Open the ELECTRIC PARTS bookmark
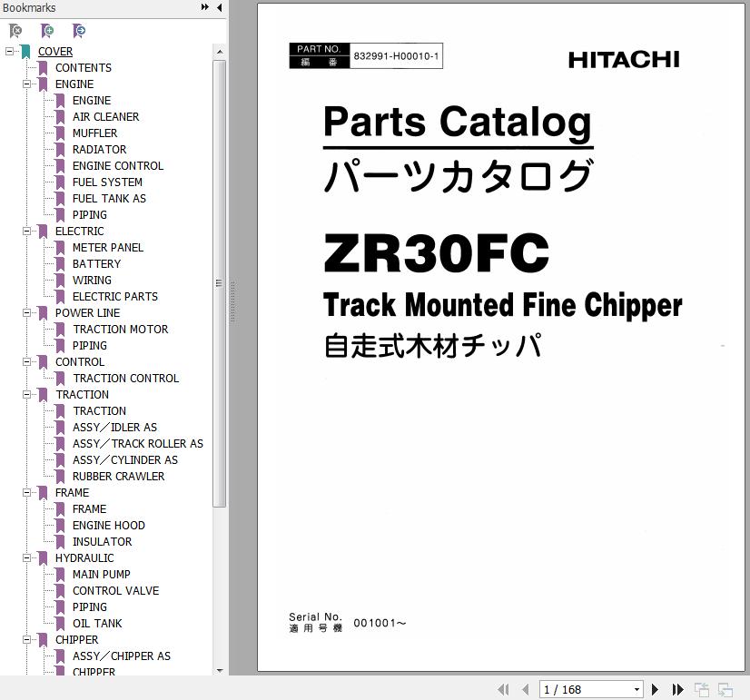750x700 pixels. point(114,297)
